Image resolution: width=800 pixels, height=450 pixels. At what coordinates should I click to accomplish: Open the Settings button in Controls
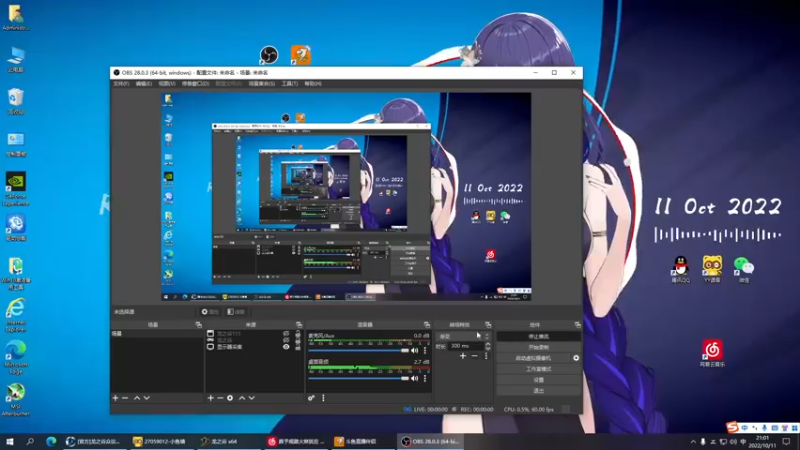pyautogui.click(x=538, y=380)
